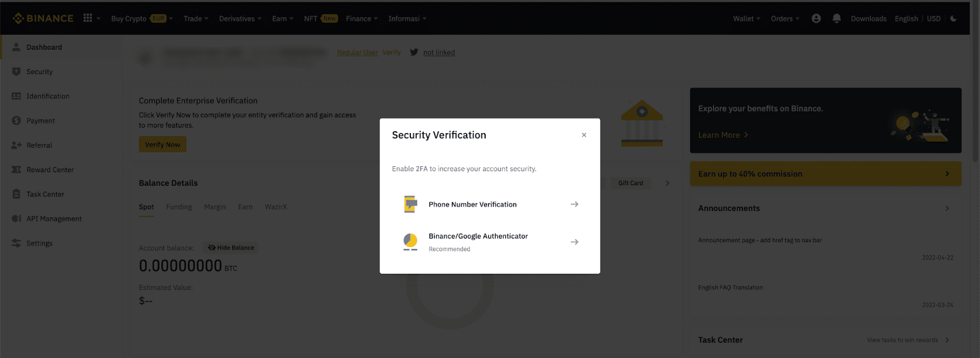
Task: Click the Reward Center ticket icon
Action: 17,170
